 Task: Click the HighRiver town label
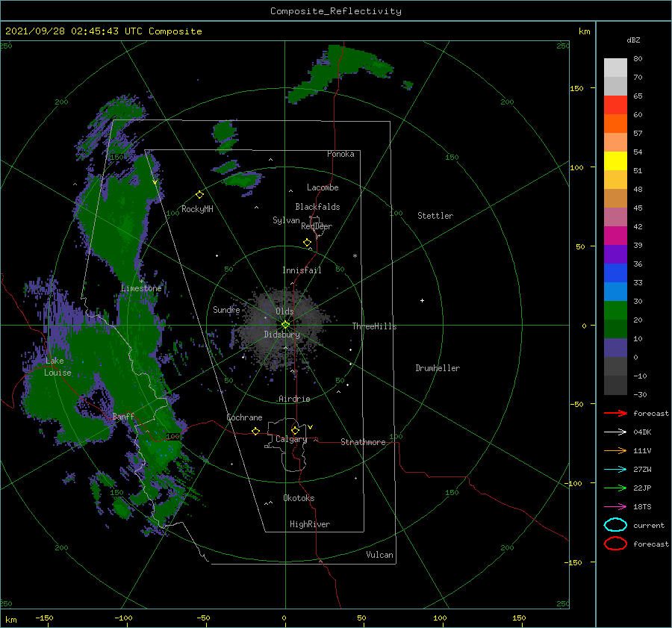click(x=310, y=524)
